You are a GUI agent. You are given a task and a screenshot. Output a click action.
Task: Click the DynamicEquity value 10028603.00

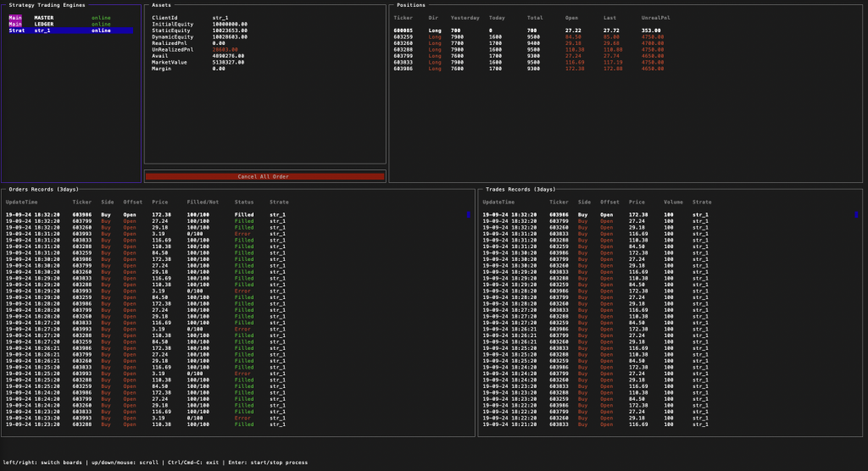[x=230, y=37]
